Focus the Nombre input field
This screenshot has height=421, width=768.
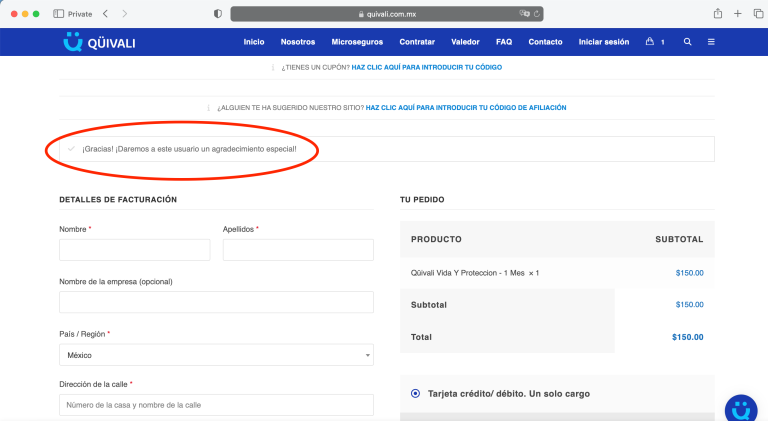[x=135, y=250]
